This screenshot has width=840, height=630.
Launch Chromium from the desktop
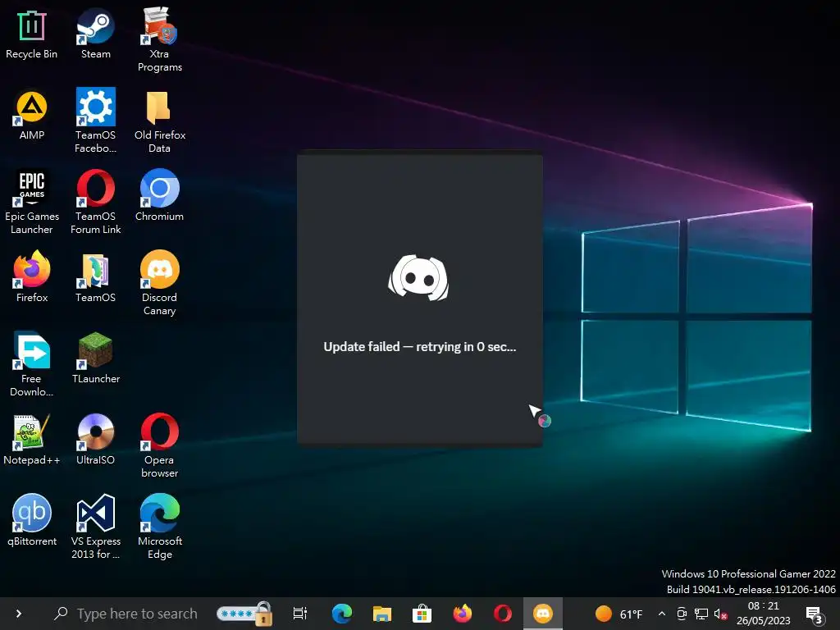click(x=160, y=196)
